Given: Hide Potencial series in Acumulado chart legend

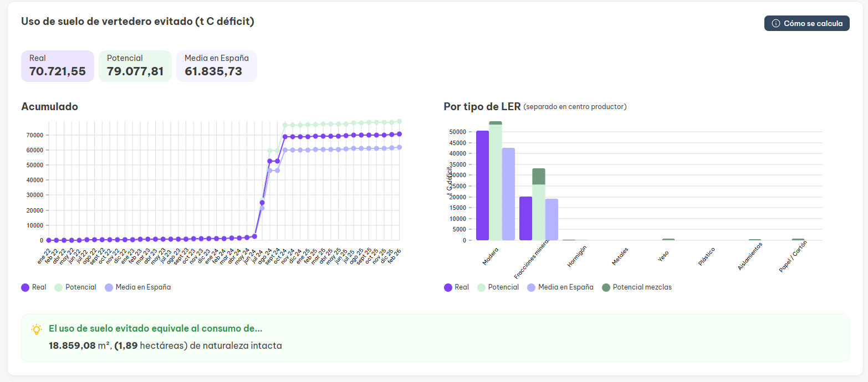Looking at the screenshot, I should tap(75, 287).
